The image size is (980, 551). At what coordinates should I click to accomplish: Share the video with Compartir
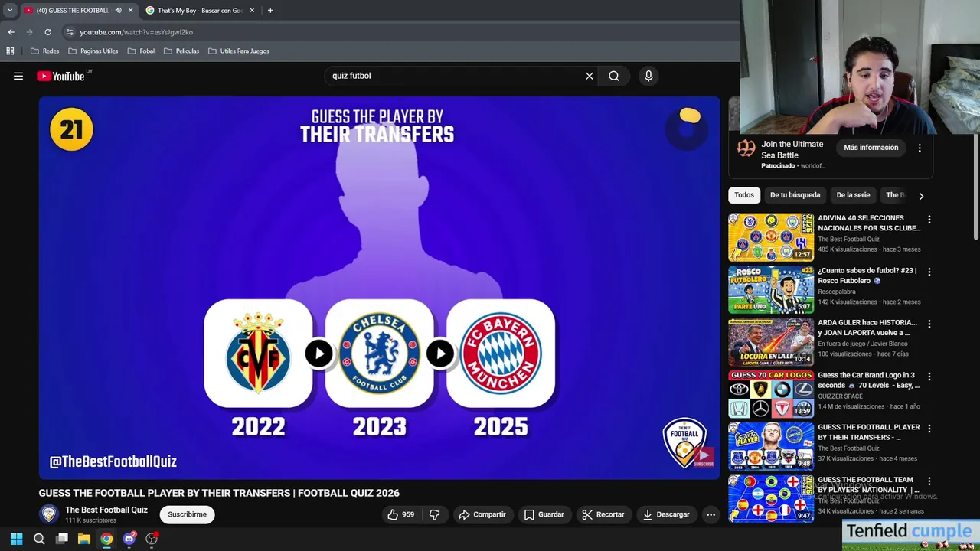(x=482, y=514)
